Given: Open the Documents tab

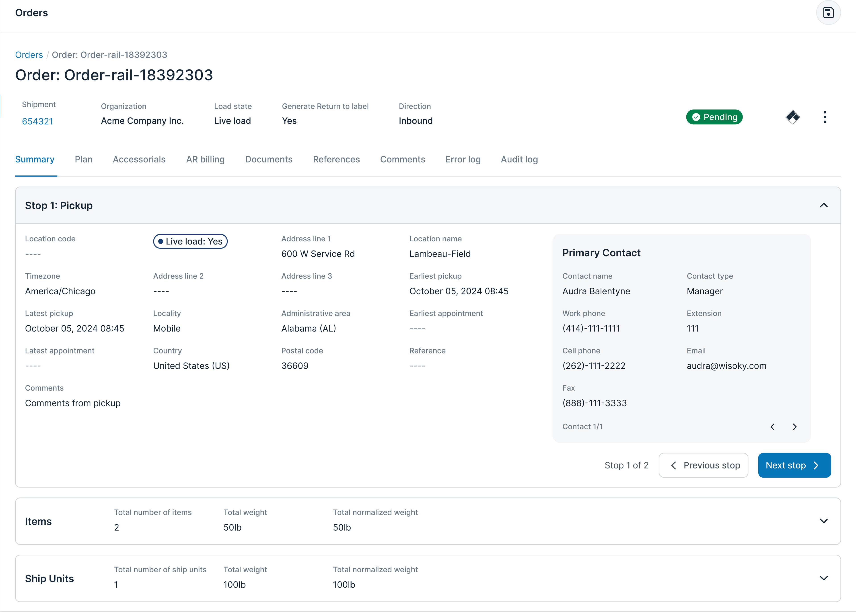Looking at the screenshot, I should click(269, 159).
